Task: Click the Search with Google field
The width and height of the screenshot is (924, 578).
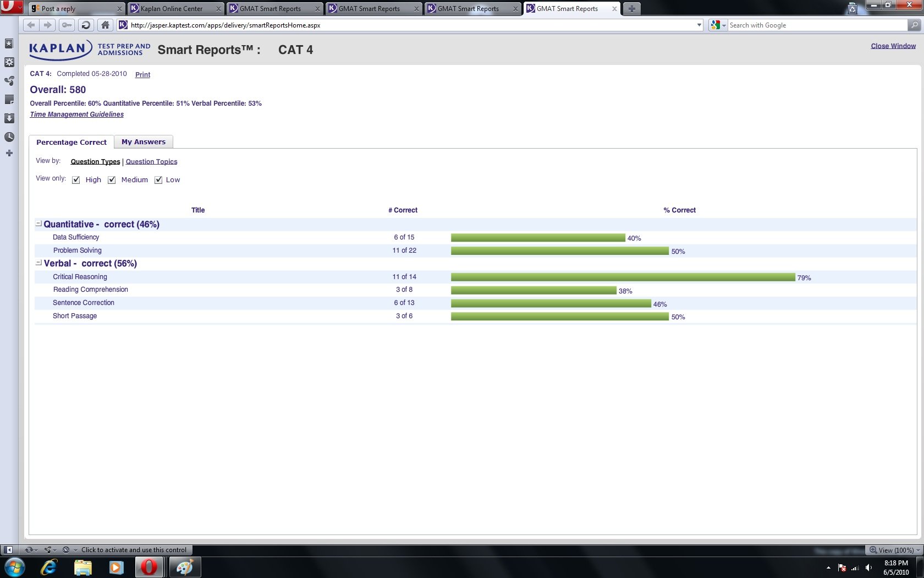Action: 817,25
